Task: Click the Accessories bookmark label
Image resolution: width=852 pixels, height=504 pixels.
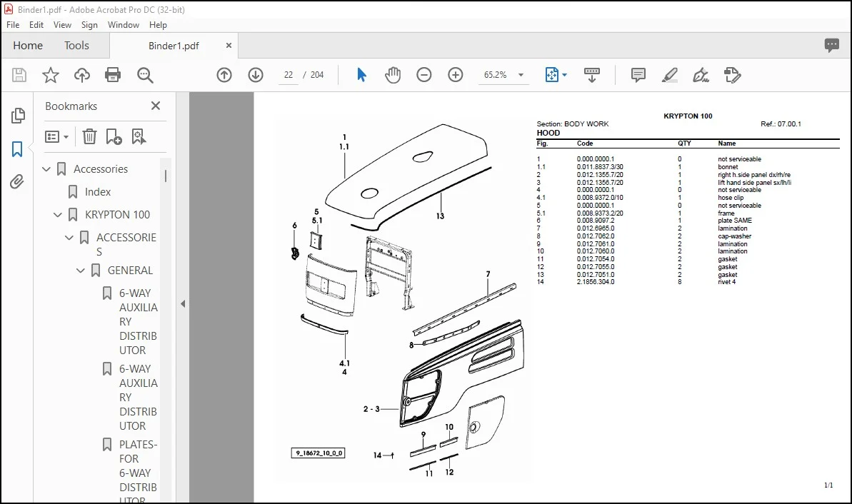Action: pos(101,169)
